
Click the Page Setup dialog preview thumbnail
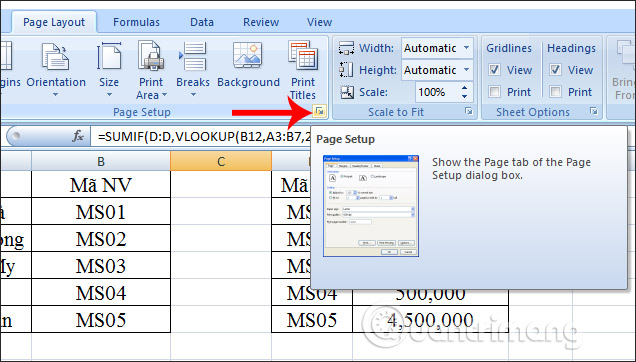pyautogui.click(x=371, y=206)
